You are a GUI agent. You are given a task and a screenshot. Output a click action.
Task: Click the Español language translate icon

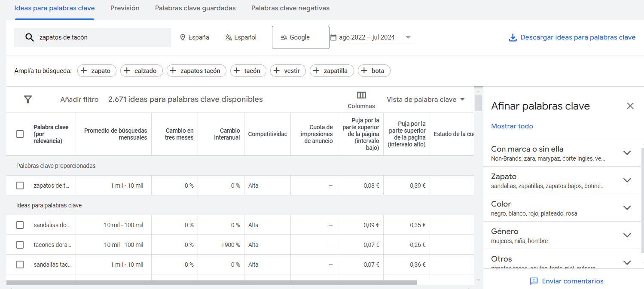pos(229,37)
